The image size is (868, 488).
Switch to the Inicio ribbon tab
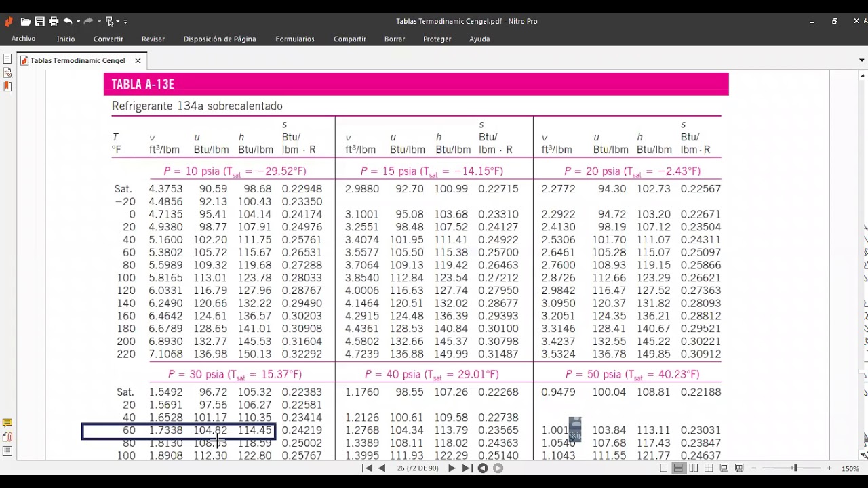[66, 39]
